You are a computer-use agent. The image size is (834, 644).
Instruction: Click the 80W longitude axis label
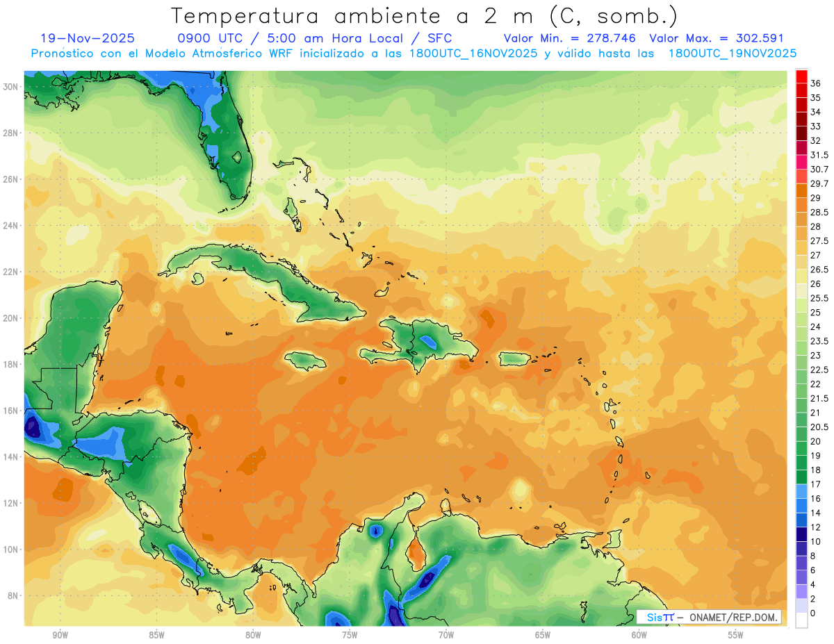[253, 635]
